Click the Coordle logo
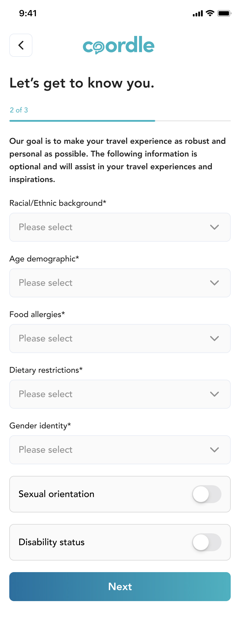This screenshot has height=644, width=240. 119,45
